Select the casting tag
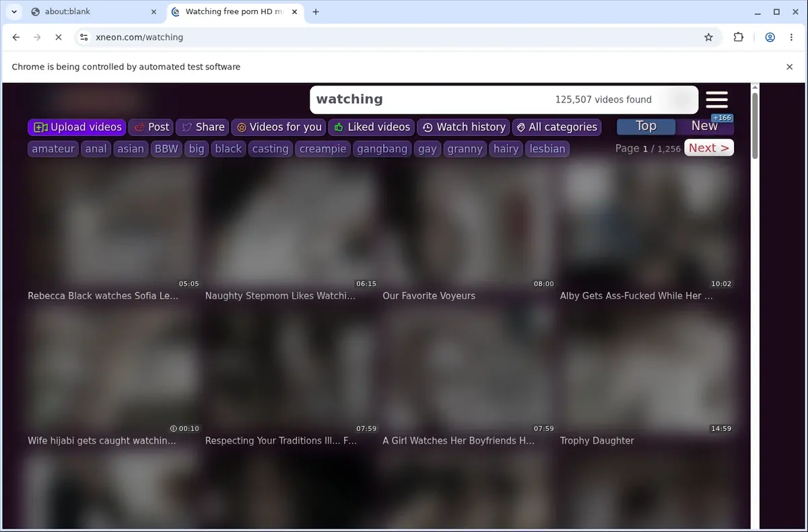This screenshot has height=532, width=808. click(271, 149)
